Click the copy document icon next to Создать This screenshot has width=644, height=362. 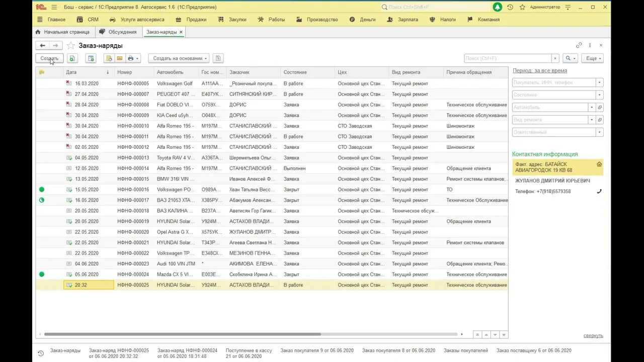72,58
